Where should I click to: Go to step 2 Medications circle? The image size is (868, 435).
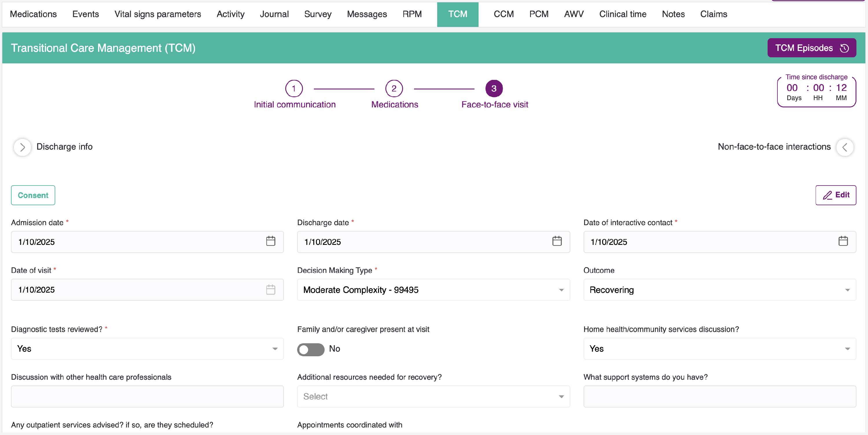tap(394, 89)
